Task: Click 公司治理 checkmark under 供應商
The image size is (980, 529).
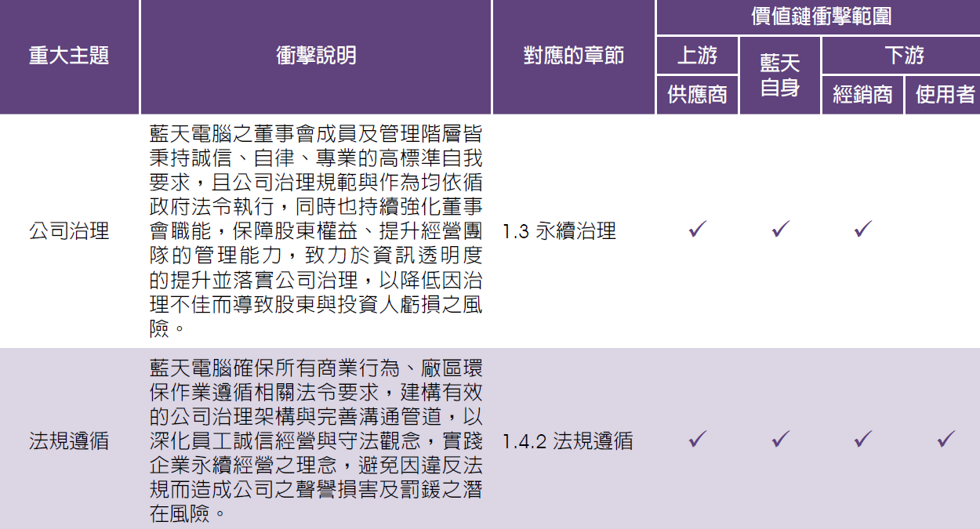Action: pyautogui.click(x=698, y=230)
